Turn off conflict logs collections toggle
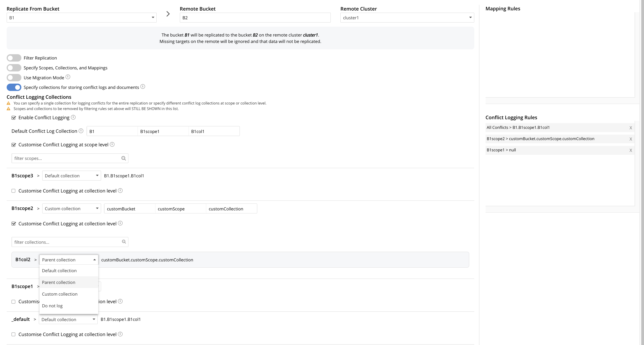The height and width of the screenshot is (345, 644). coord(14,87)
